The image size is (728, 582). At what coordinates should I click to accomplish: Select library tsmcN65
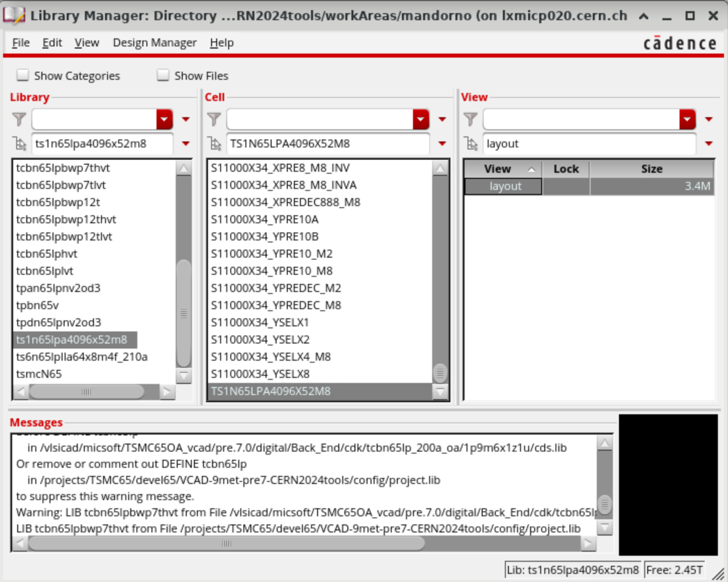click(x=39, y=374)
